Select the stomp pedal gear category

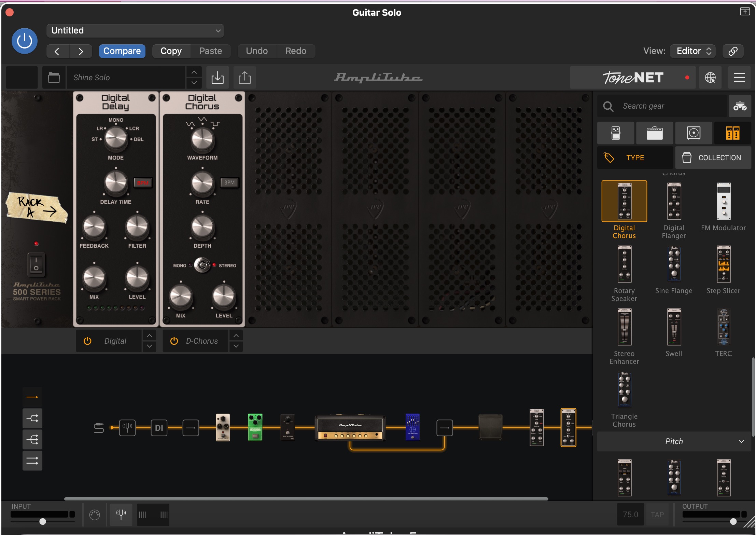616,133
